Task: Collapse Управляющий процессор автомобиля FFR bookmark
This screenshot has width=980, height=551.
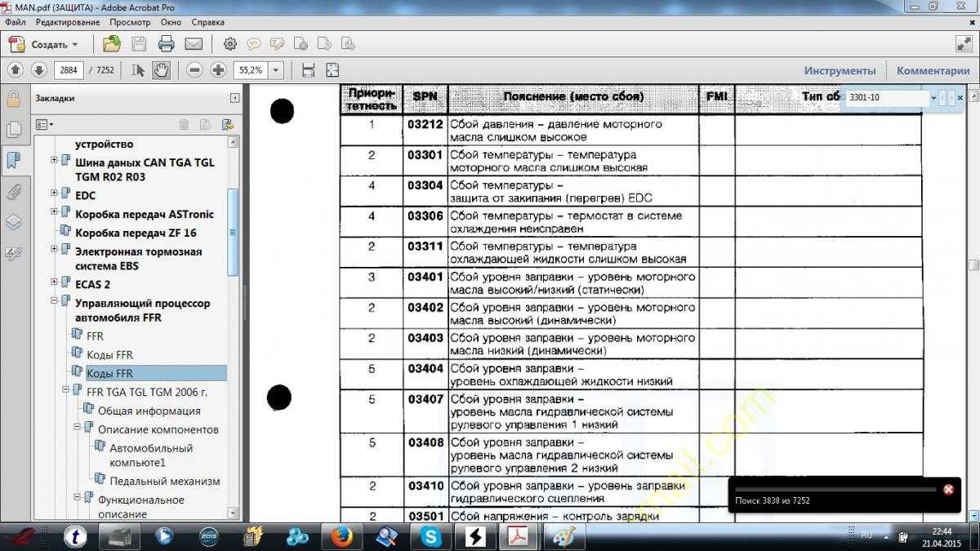Action: (x=54, y=300)
